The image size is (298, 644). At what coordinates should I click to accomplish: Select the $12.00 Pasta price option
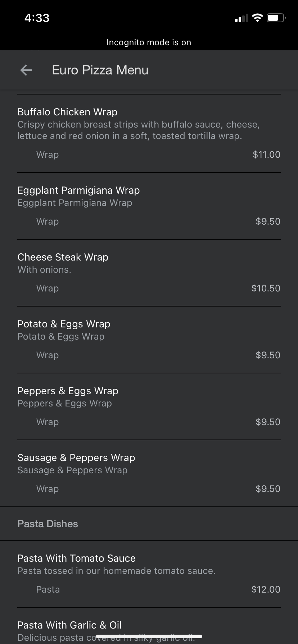tap(266, 589)
